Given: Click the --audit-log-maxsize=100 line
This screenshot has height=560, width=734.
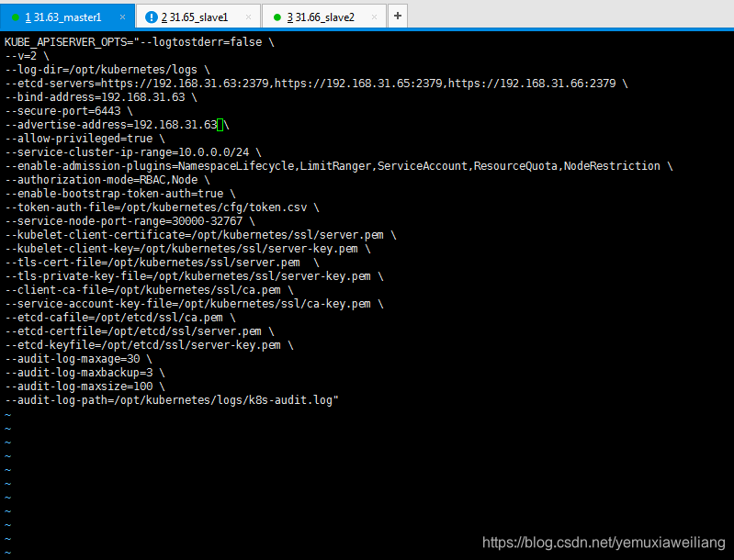Looking at the screenshot, I should tap(85, 386).
